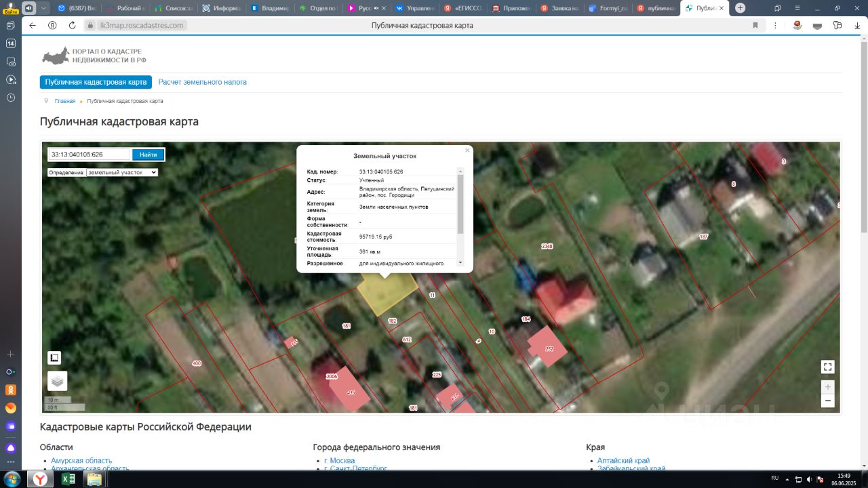Zoom out the map with minus button
Image resolution: width=868 pixels, height=488 pixels.
(x=827, y=401)
